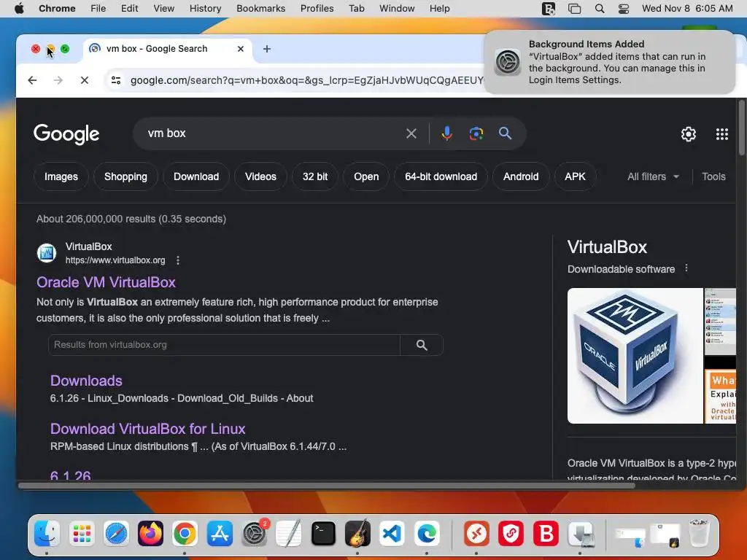The height and width of the screenshot is (560, 747).
Task: Open Control Center in menu bar
Action: 624,9
